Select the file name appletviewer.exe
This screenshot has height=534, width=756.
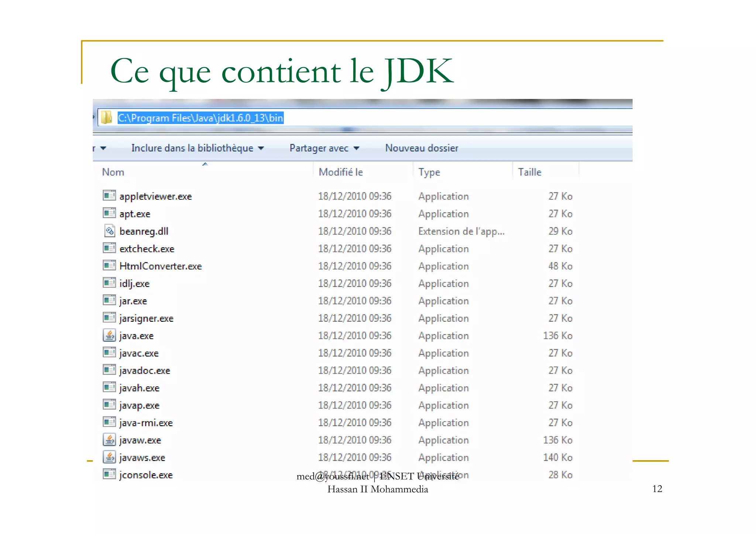(155, 197)
